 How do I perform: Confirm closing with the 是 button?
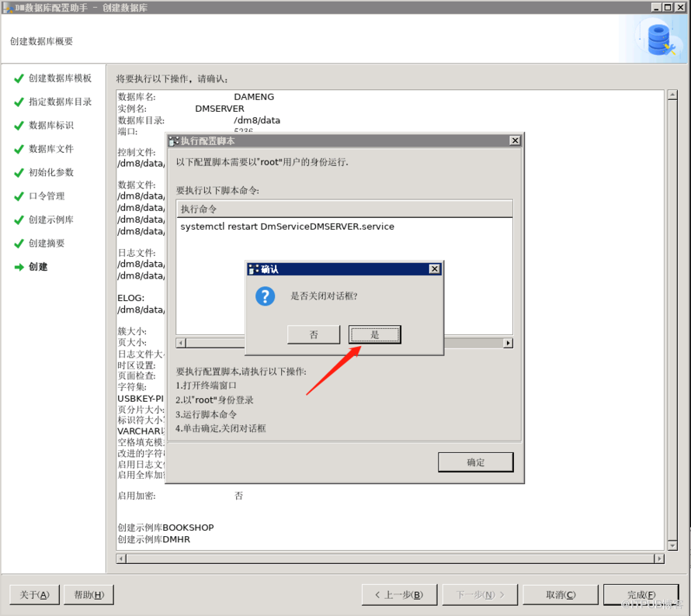(374, 334)
